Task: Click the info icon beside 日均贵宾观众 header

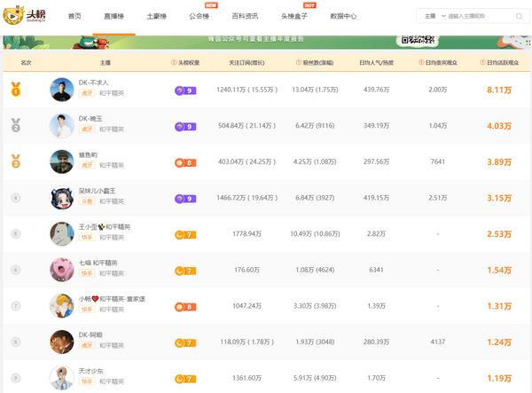Action: point(421,62)
